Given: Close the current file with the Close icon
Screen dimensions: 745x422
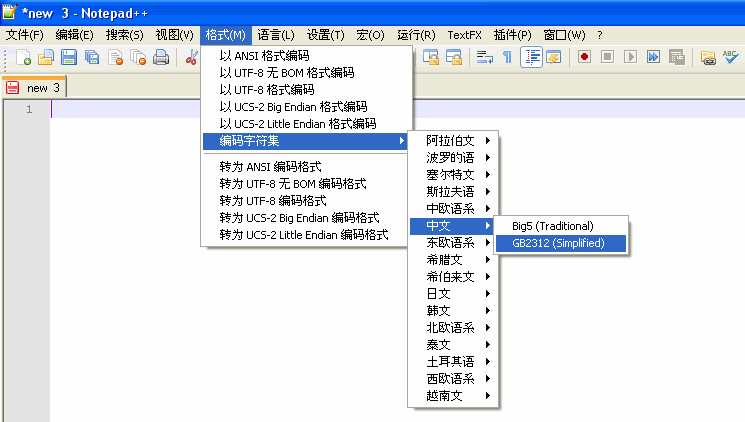Looking at the screenshot, I should 115,58.
